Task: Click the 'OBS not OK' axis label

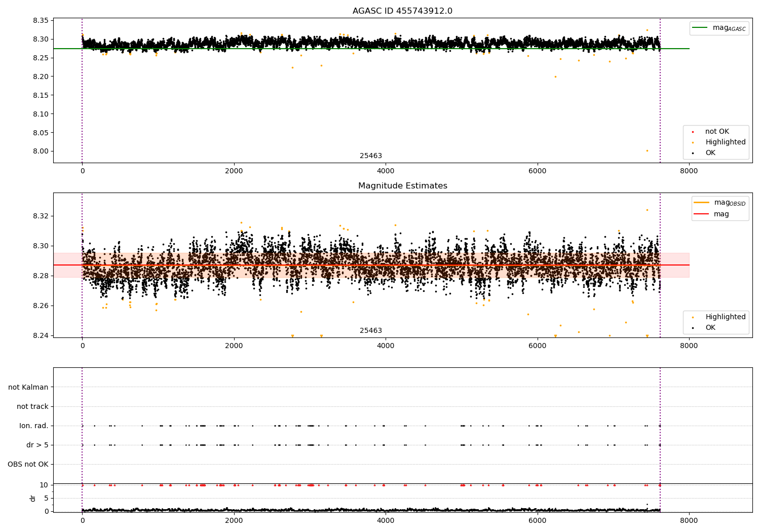Action: pos(28,464)
